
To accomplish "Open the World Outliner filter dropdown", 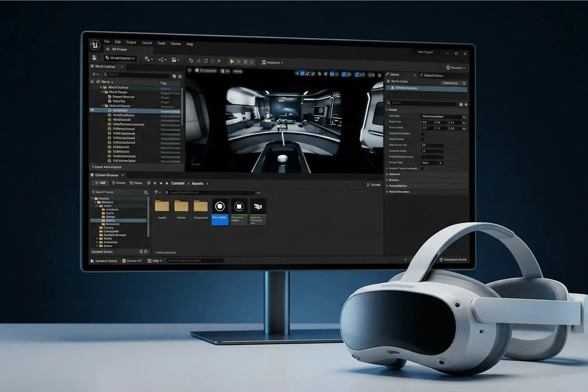I will (95, 74).
